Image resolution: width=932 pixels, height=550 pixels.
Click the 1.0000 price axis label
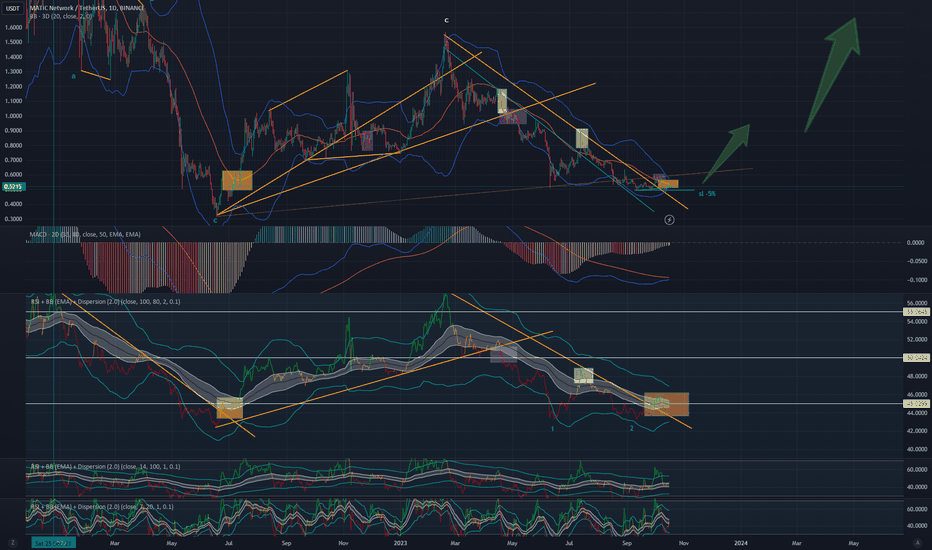click(13, 116)
